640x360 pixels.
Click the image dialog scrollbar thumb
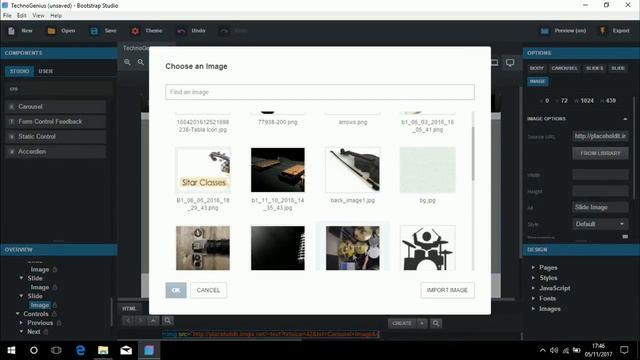pyautogui.click(x=473, y=153)
